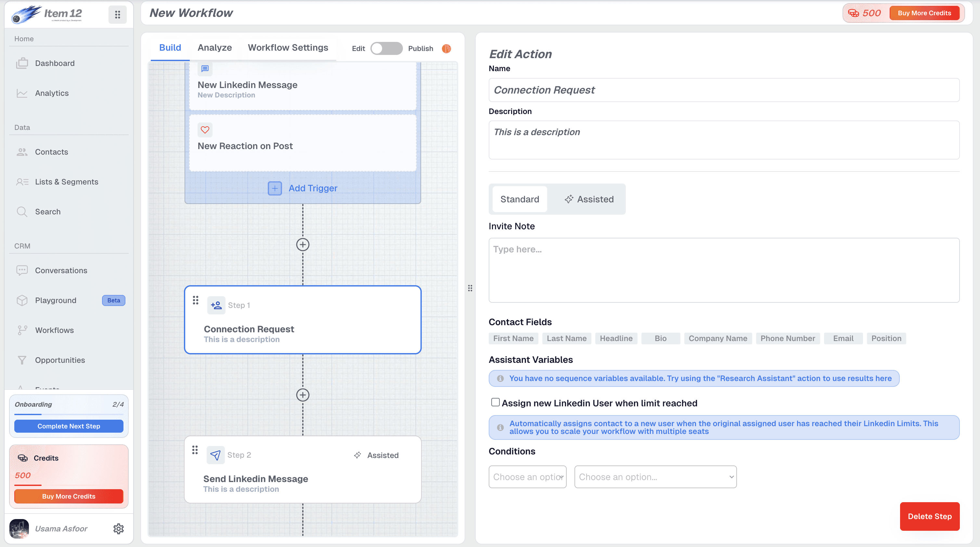Click the New Linkedin Message chat icon
Image resolution: width=980 pixels, height=547 pixels.
click(x=205, y=69)
